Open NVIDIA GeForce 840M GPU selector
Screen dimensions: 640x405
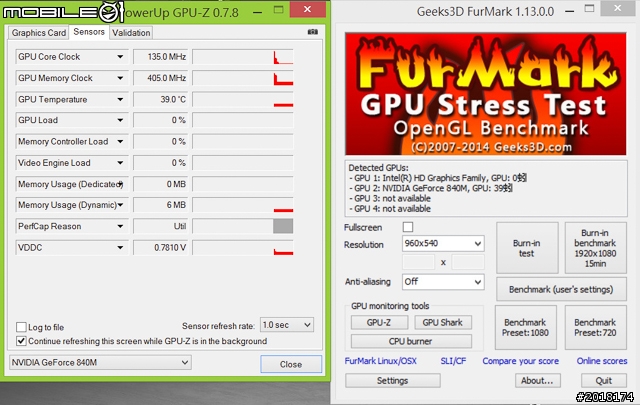pyautogui.click(x=100, y=362)
